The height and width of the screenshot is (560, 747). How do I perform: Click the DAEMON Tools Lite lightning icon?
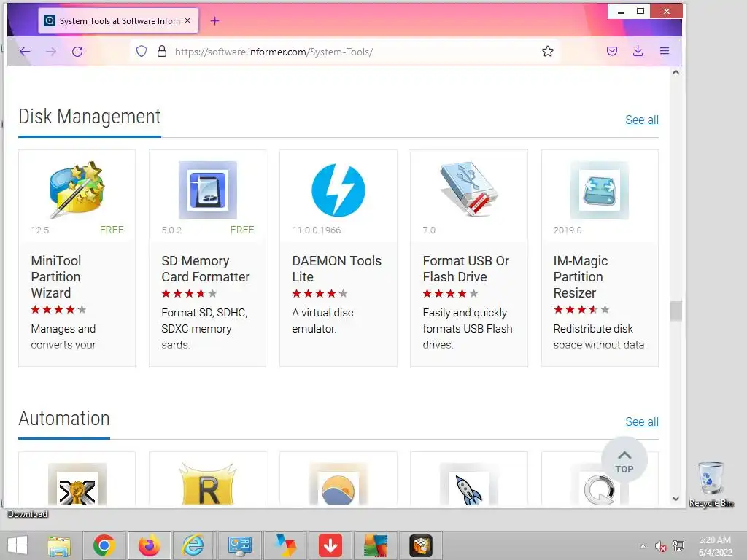(338, 190)
